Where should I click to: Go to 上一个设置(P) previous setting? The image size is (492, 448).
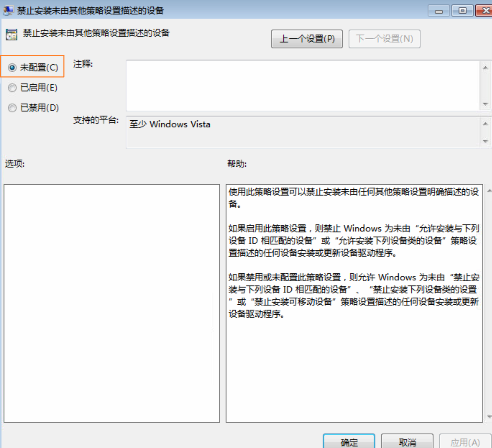[x=307, y=39]
